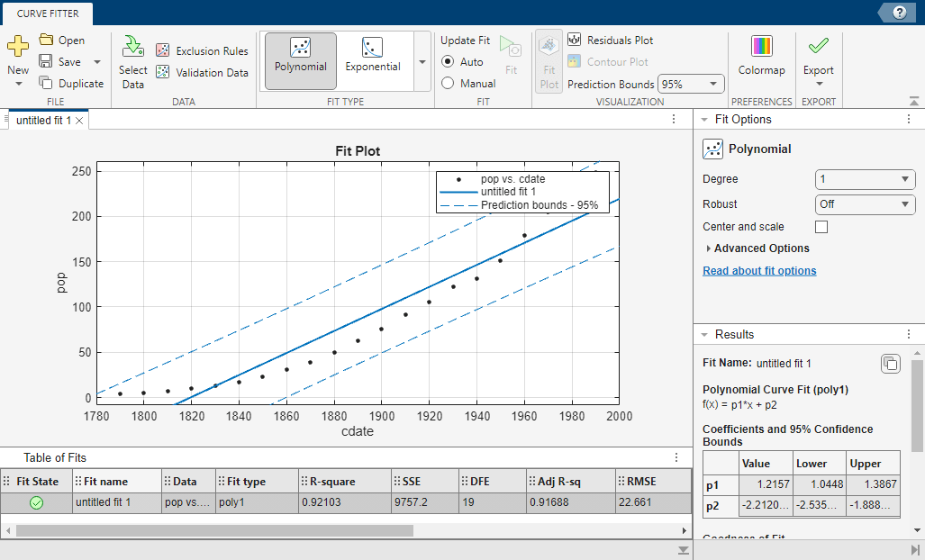Click the Exclusion Rules icon
This screenshot has height=560, width=925.
[163, 51]
